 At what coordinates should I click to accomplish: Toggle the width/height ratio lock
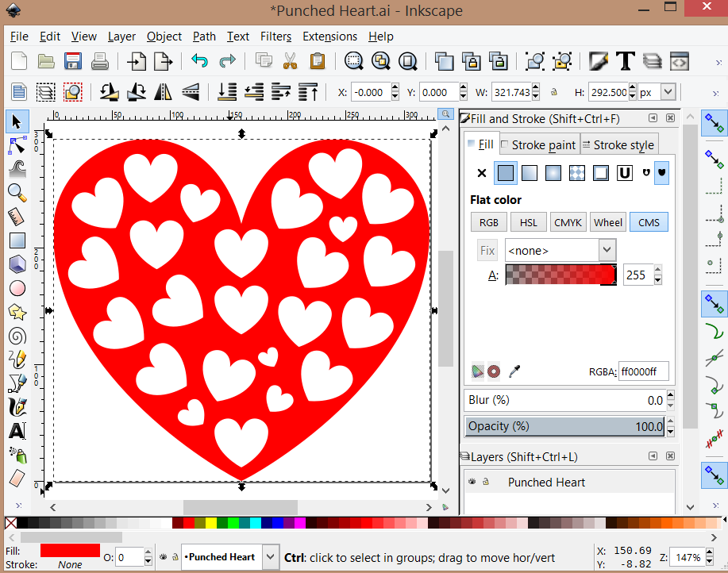tap(554, 92)
